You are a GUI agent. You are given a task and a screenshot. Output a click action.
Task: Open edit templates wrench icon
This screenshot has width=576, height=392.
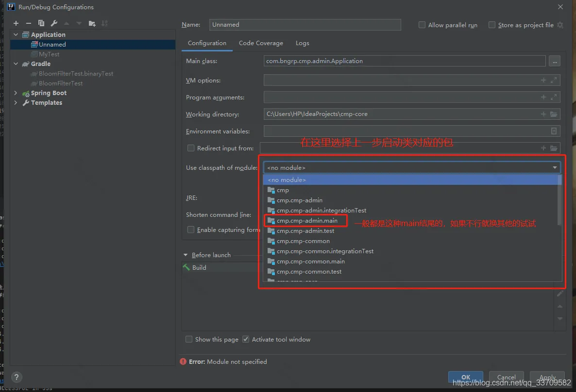coord(54,23)
